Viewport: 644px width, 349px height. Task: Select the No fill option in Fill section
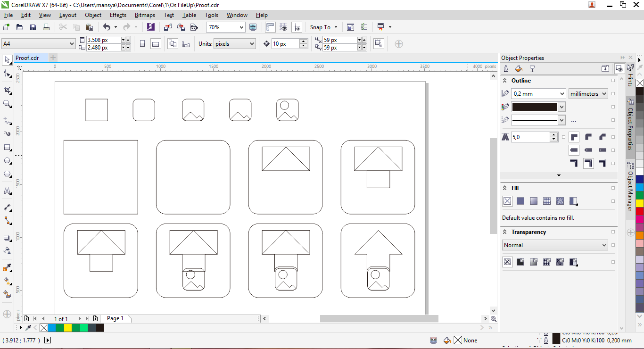pyautogui.click(x=507, y=201)
